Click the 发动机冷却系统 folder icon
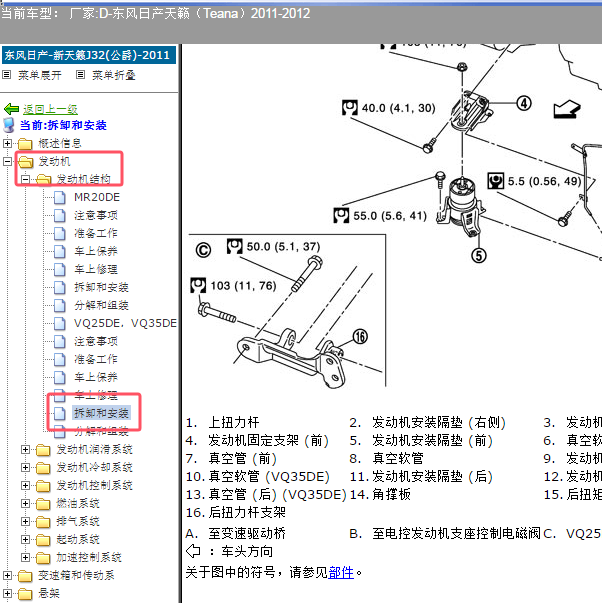This screenshot has width=602, height=603. click(x=43, y=468)
